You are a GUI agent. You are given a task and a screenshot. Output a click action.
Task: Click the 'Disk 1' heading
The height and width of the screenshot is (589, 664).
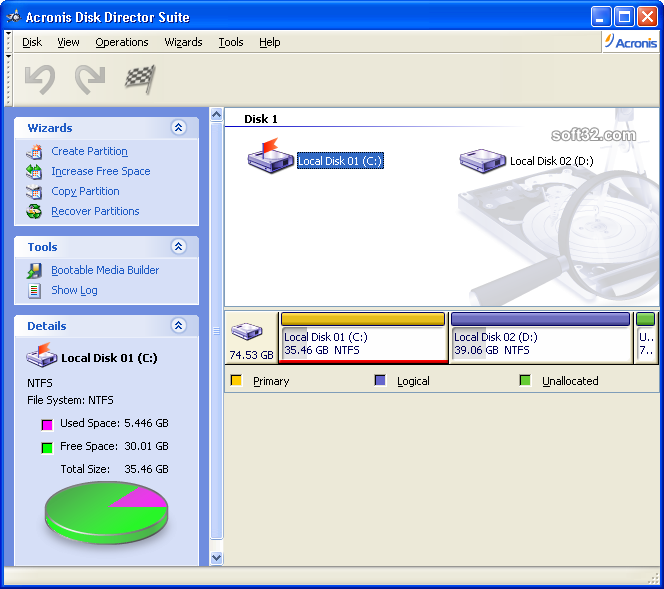(261, 119)
